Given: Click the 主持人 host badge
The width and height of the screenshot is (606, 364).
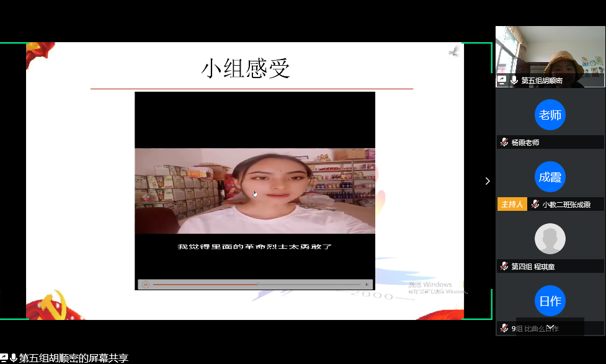Looking at the screenshot, I should coord(512,205).
